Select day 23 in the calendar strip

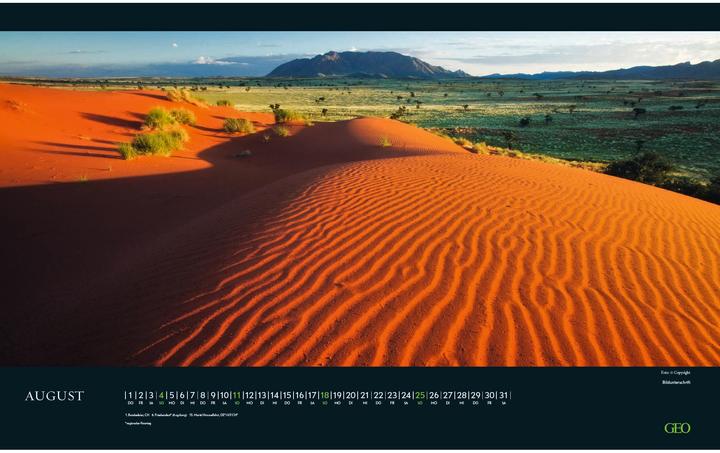click(x=392, y=395)
